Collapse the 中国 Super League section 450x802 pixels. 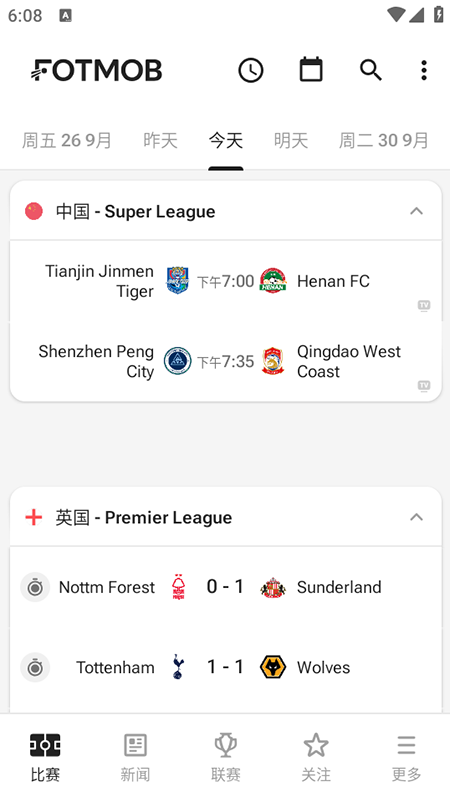[417, 211]
